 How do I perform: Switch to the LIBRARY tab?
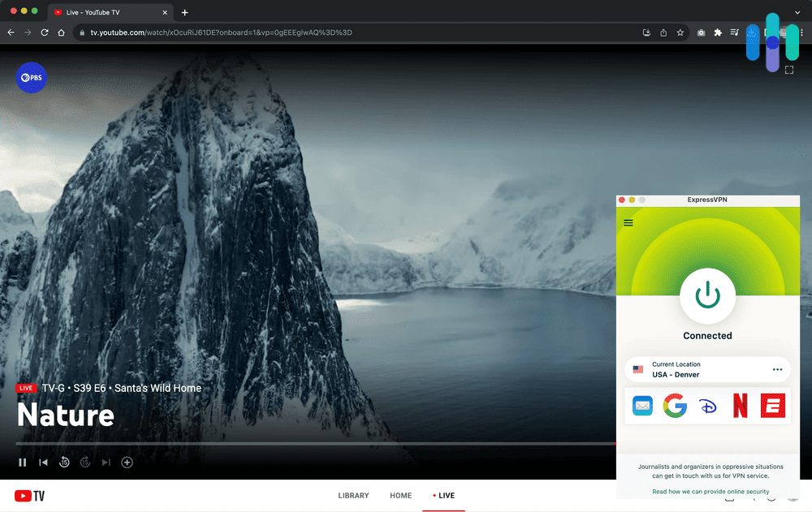(x=353, y=495)
